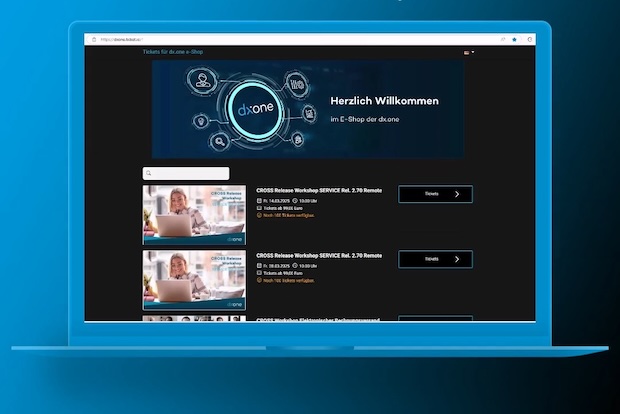Click the share icon in address bar

tap(501, 39)
